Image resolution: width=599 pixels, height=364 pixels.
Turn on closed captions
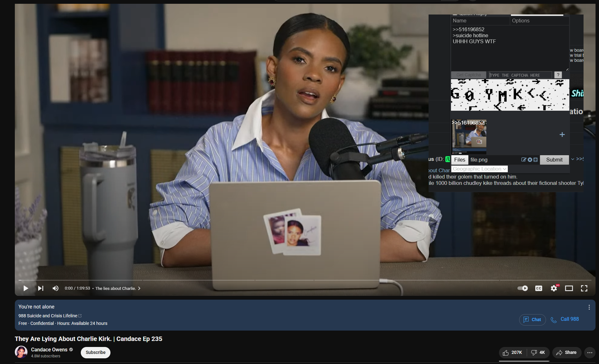point(539,288)
